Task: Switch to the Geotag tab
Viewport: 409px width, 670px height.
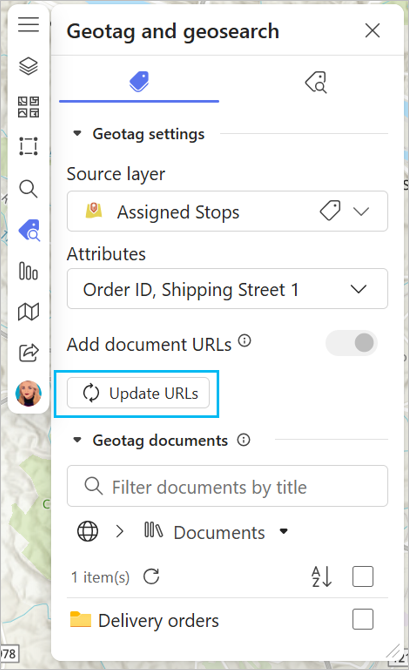Action: [x=139, y=82]
